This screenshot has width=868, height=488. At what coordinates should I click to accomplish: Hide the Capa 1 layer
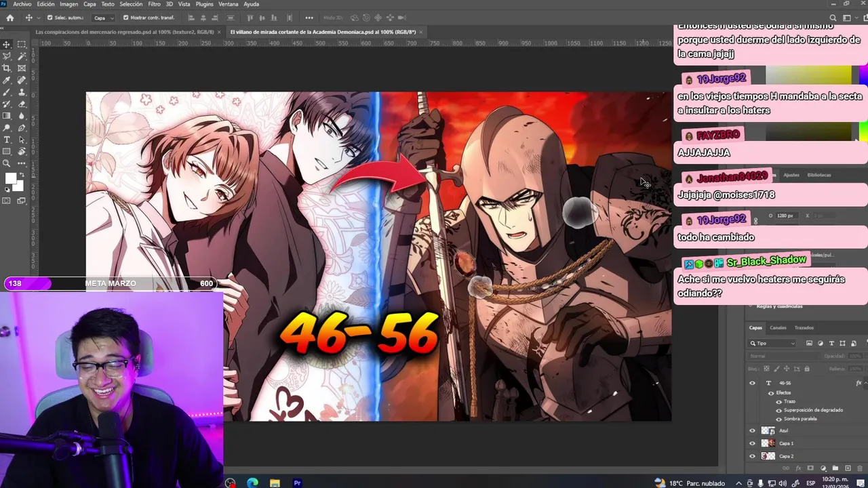(x=752, y=443)
